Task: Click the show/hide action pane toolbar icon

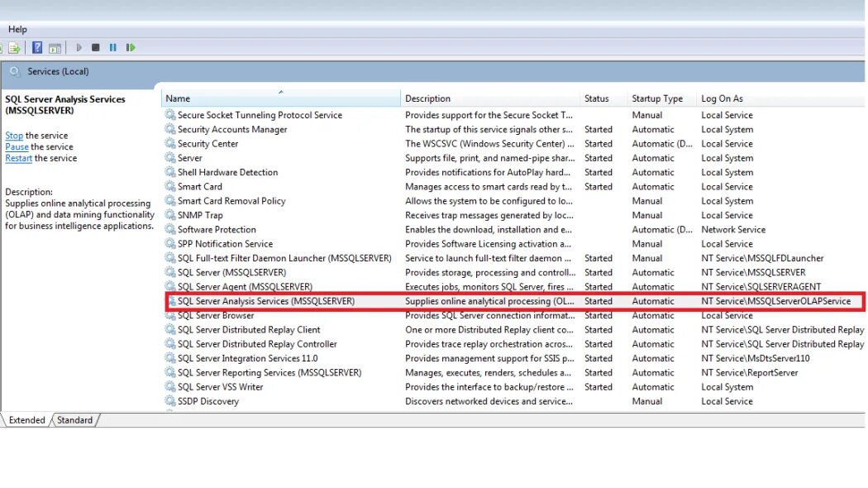Action: click(55, 47)
